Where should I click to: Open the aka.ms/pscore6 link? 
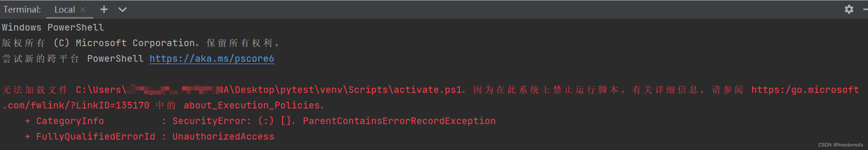(x=212, y=59)
